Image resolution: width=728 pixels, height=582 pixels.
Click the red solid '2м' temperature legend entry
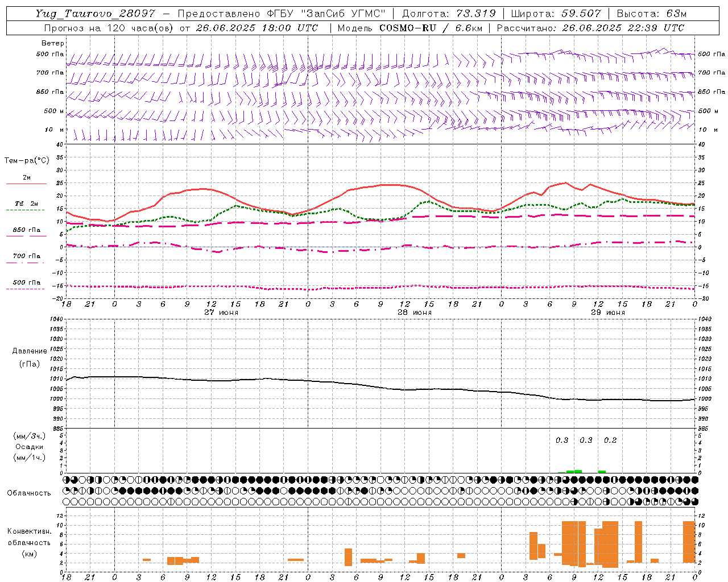coord(26,178)
